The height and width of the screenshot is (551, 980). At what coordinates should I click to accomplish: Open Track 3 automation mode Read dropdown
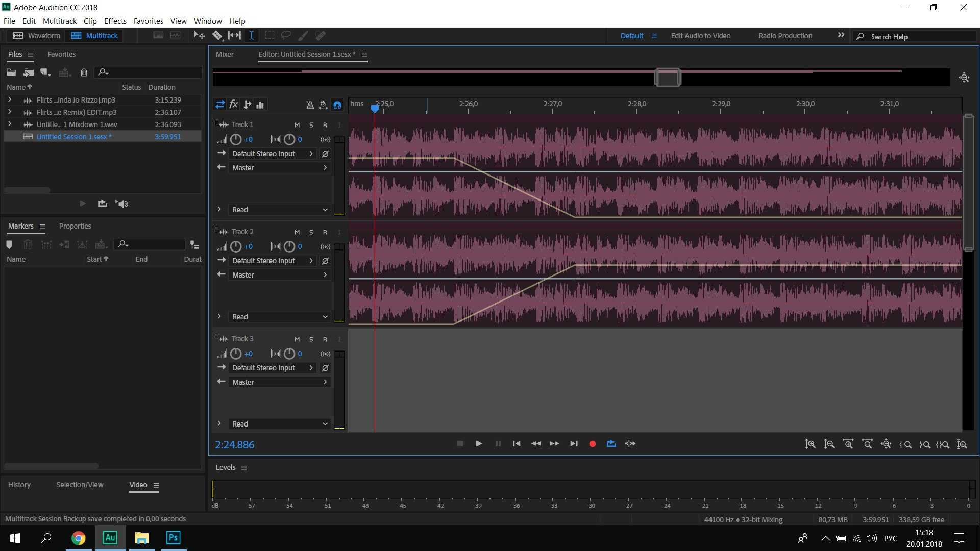(279, 424)
